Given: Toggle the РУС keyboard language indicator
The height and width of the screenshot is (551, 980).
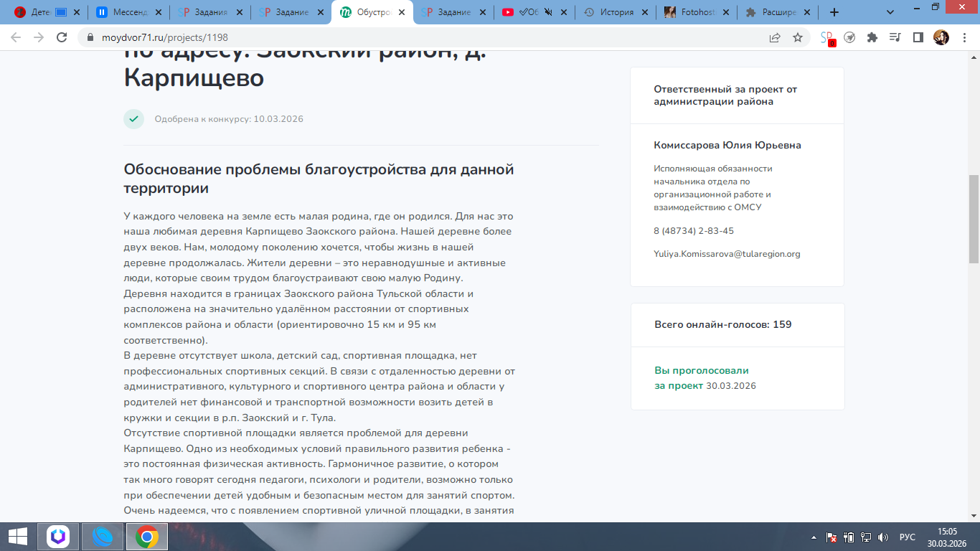Looking at the screenshot, I should point(907,537).
